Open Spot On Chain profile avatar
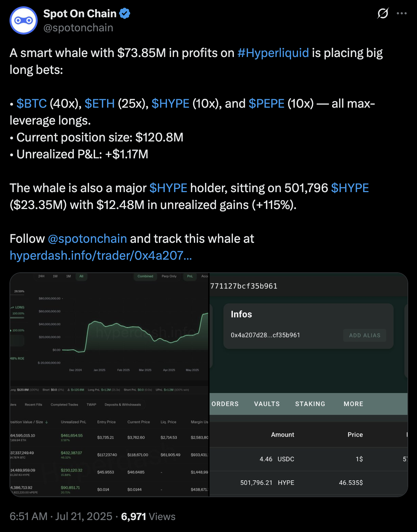 coord(24,20)
